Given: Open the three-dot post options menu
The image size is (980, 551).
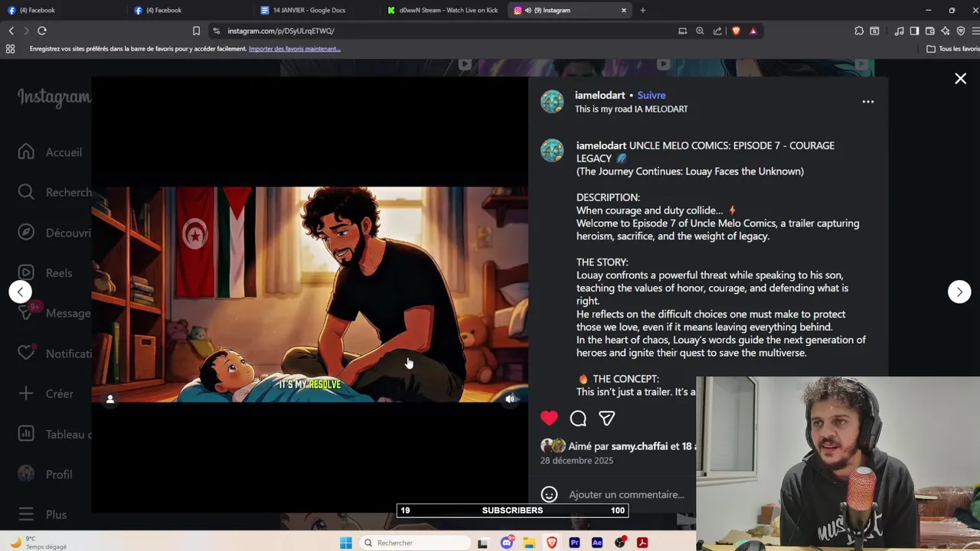Looking at the screenshot, I should pyautogui.click(x=867, y=101).
